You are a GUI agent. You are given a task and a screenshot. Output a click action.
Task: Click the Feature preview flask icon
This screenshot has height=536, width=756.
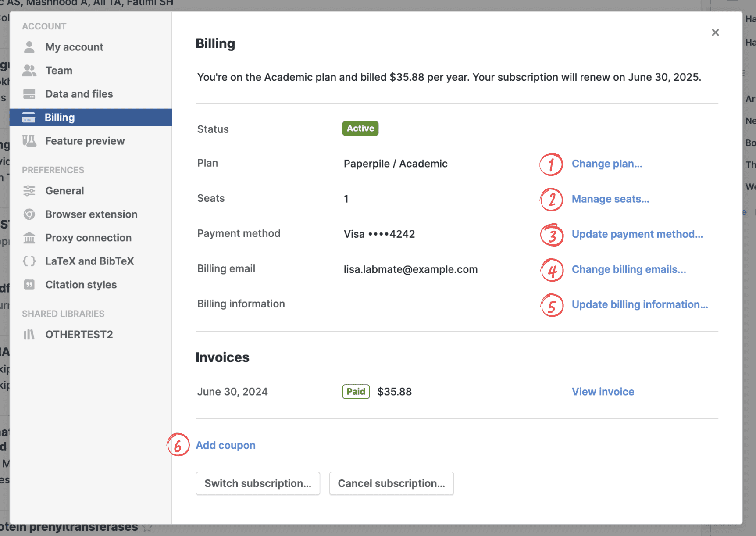pyautogui.click(x=29, y=141)
